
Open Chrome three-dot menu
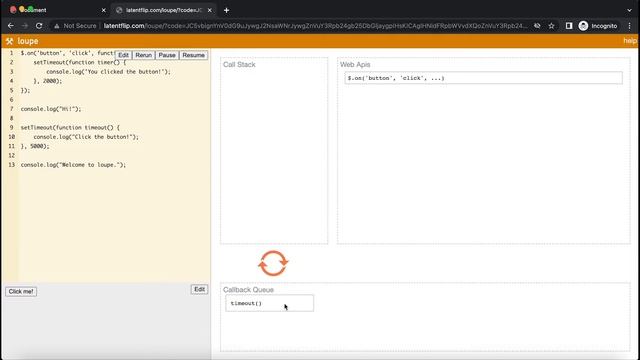click(x=629, y=26)
